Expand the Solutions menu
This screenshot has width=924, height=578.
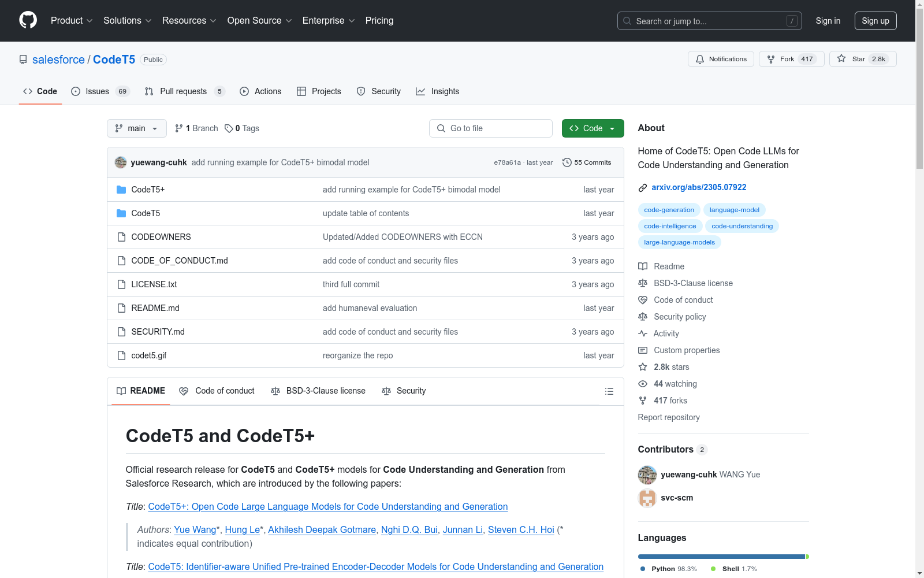point(128,21)
